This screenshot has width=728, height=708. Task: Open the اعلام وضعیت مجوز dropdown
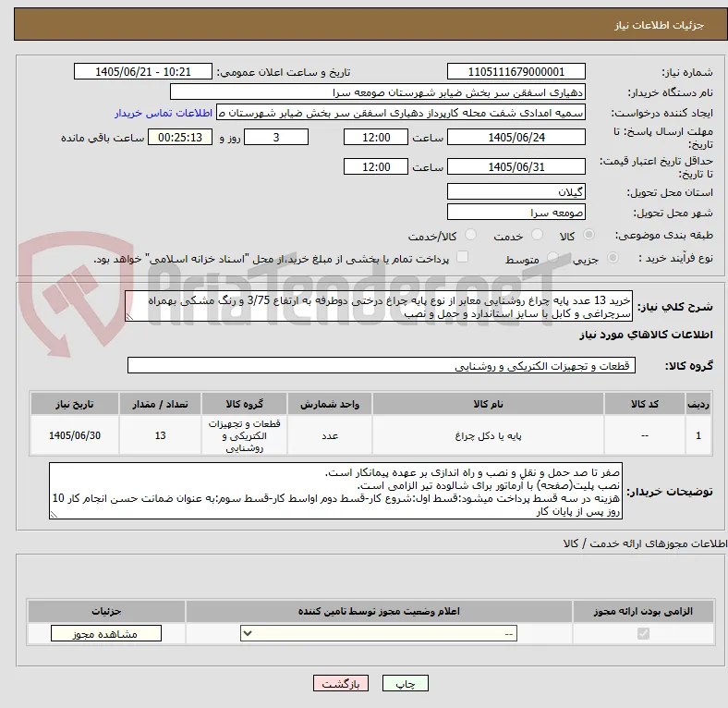(379, 634)
